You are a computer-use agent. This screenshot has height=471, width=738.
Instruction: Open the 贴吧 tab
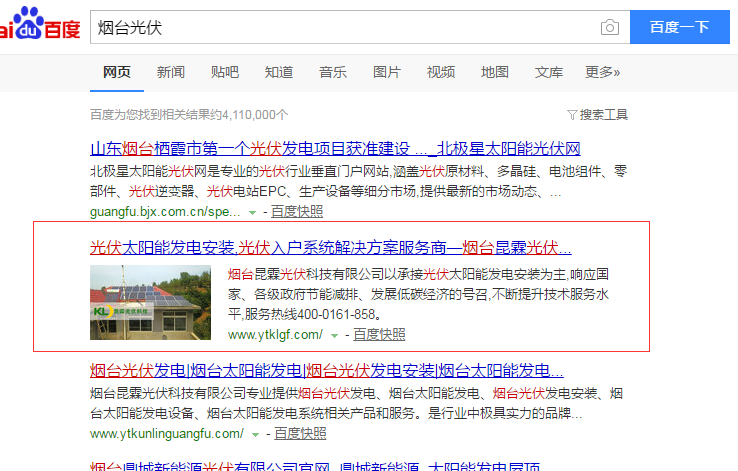point(225,72)
